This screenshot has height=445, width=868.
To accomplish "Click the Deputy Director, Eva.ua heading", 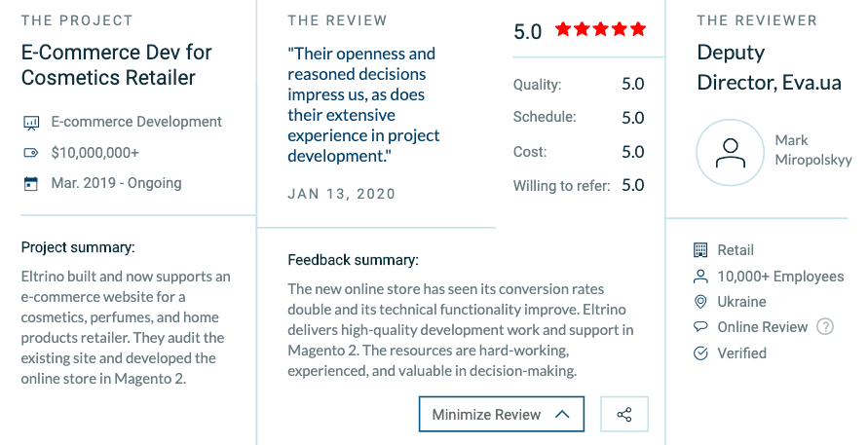I will point(769,67).
